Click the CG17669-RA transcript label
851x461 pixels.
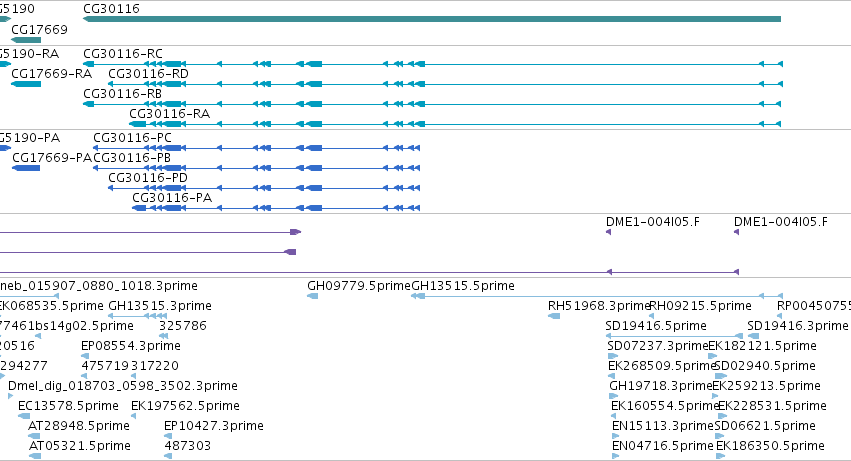point(52,74)
